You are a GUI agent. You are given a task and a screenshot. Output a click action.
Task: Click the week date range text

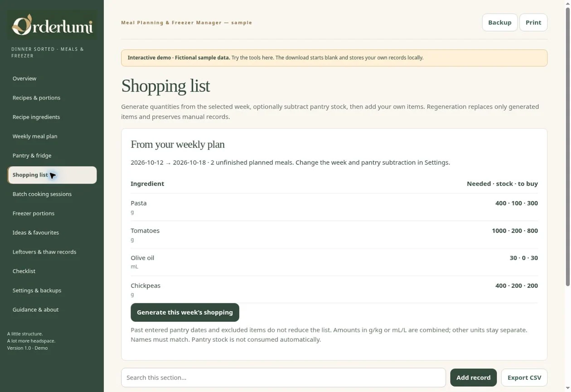(x=168, y=163)
